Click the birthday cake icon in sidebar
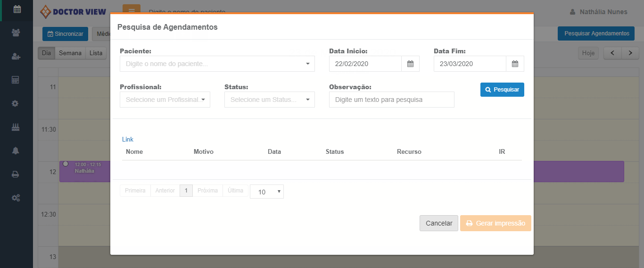Viewport: 644px width, 268px height. [17, 127]
